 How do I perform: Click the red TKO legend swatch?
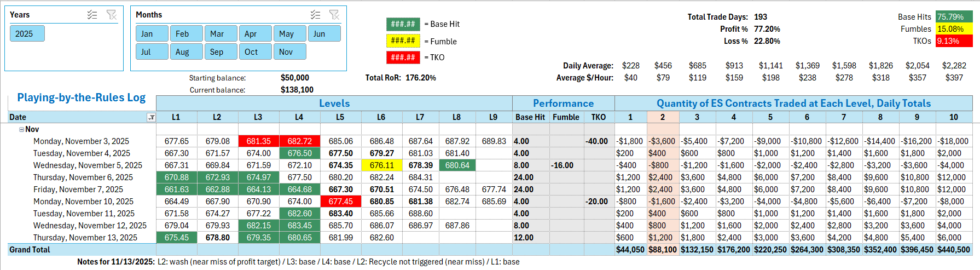coord(403,57)
